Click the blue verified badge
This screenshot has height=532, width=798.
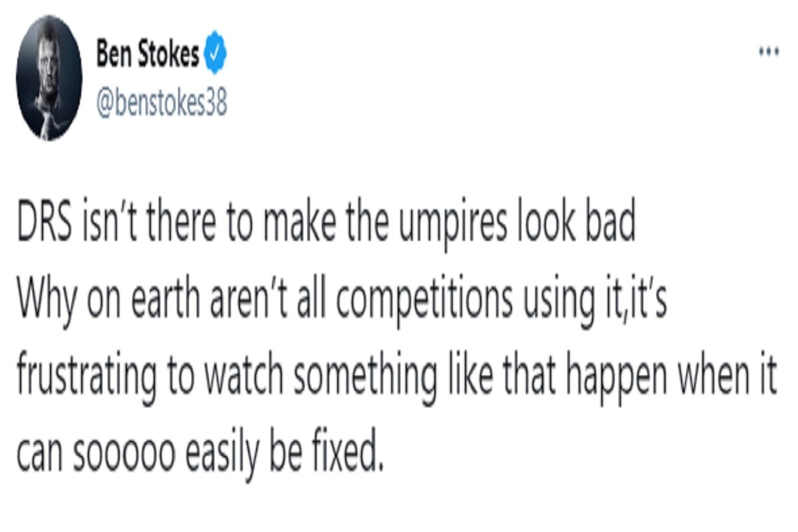point(215,54)
